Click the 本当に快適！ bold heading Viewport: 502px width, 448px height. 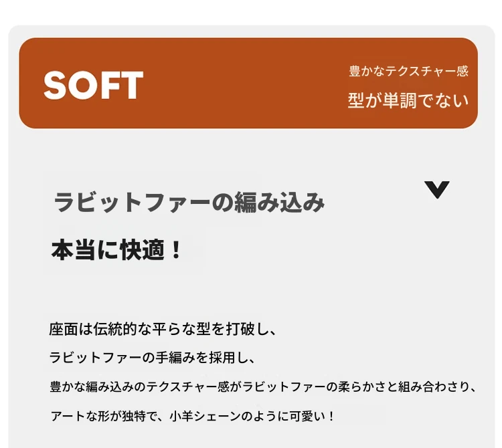click(116, 249)
